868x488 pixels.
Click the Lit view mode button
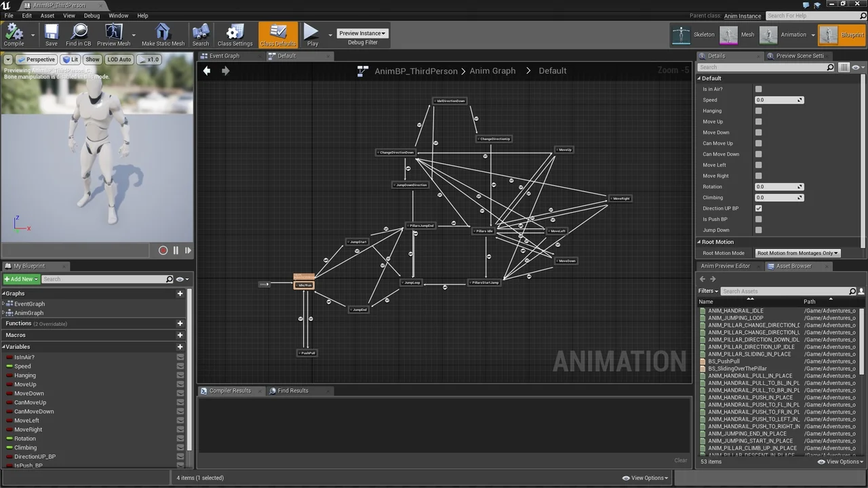click(71, 60)
